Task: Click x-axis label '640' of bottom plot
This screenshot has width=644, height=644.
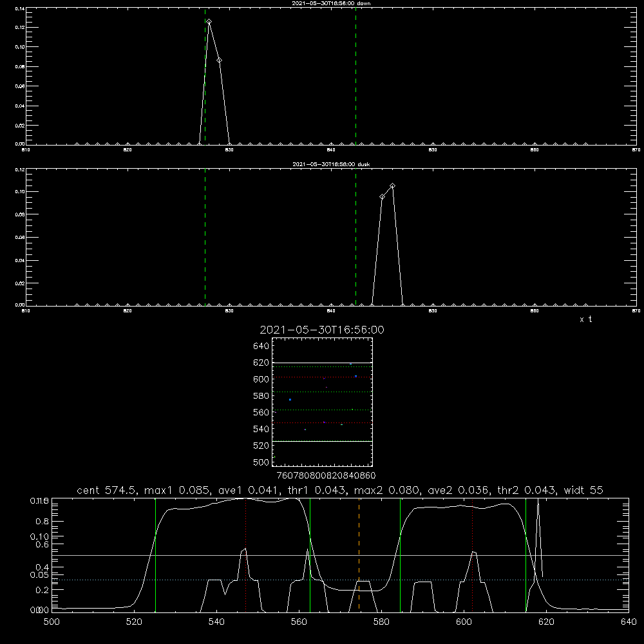Action: click(x=629, y=622)
